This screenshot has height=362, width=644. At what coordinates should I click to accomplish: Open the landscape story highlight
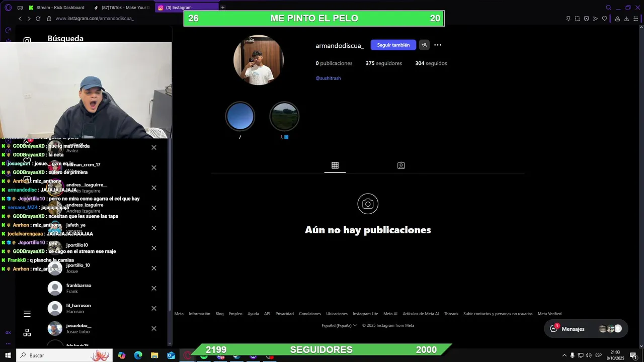[x=284, y=116]
